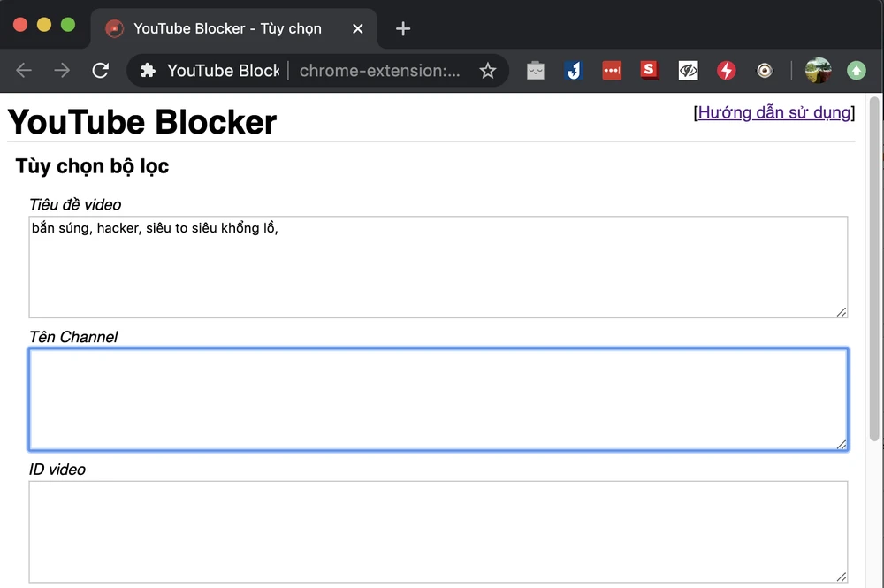
Task: Open the LastPass red dots extension
Action: [x=612, y=71]
